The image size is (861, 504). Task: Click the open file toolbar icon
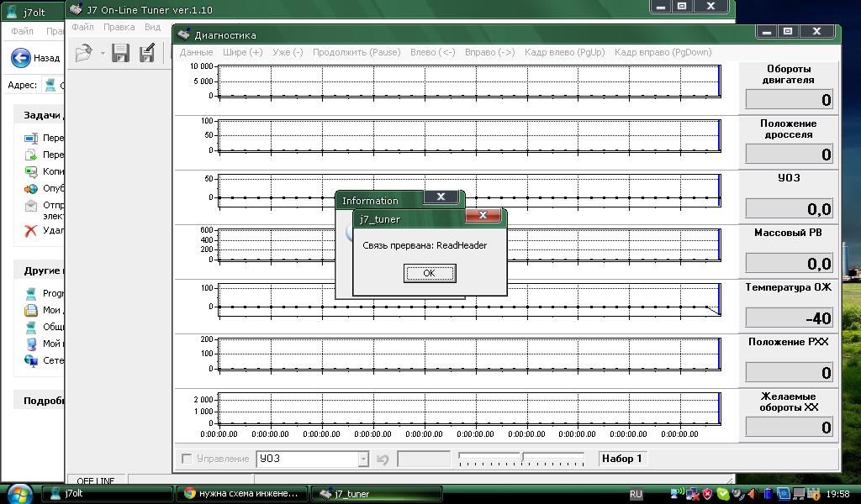[83, 54]
